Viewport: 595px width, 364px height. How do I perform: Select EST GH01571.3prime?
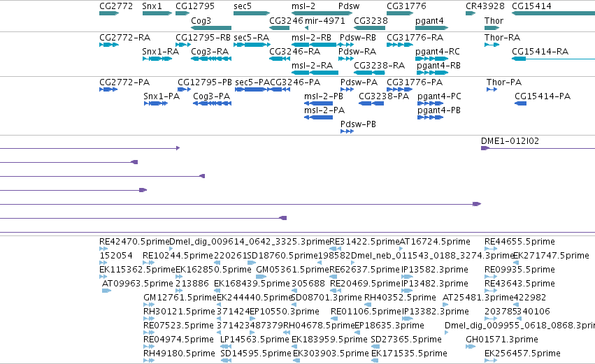[x=471, y=347]
